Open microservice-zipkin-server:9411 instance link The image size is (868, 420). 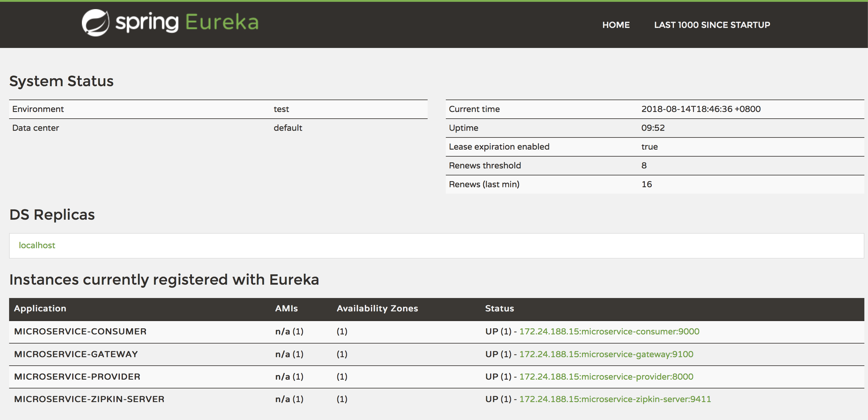coord(615,399)
